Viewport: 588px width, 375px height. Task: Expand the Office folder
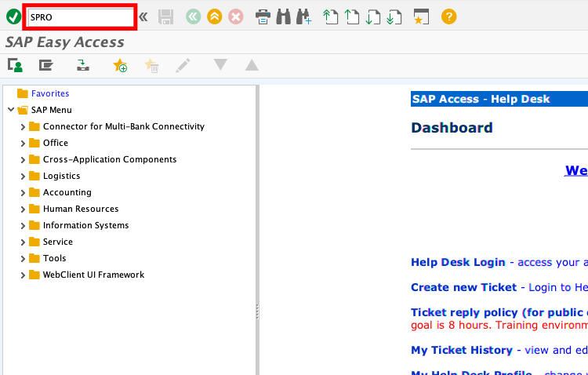tap(23, 144)
